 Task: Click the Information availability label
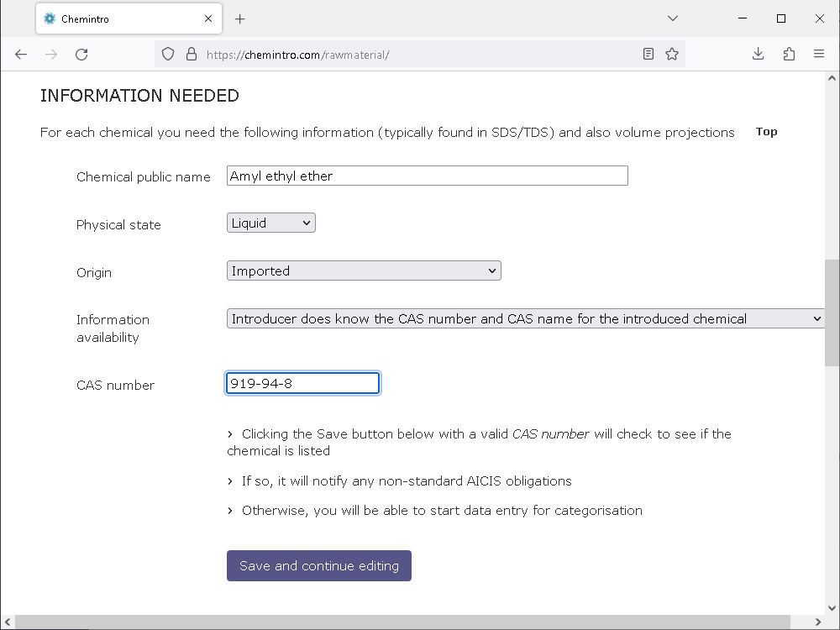(113, 328)
